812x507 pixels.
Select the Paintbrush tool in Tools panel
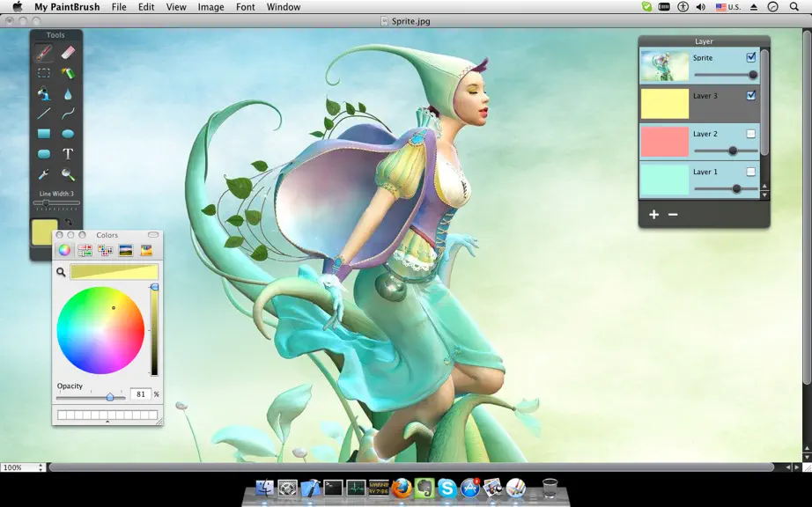tap(44, 53)
